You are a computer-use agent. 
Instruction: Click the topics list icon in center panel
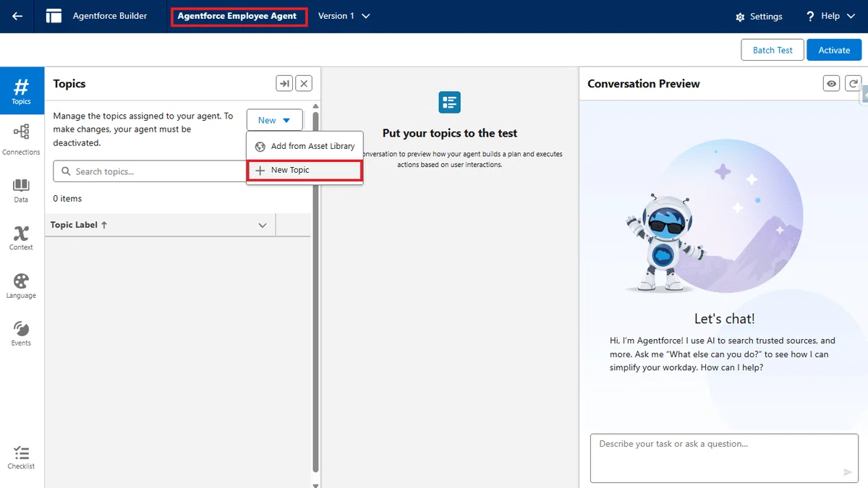[x=449, y=102]
